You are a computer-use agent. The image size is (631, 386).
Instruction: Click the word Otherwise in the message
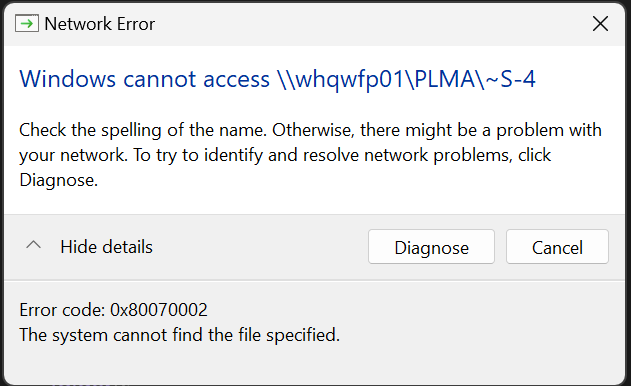click(x=313, y=130)
